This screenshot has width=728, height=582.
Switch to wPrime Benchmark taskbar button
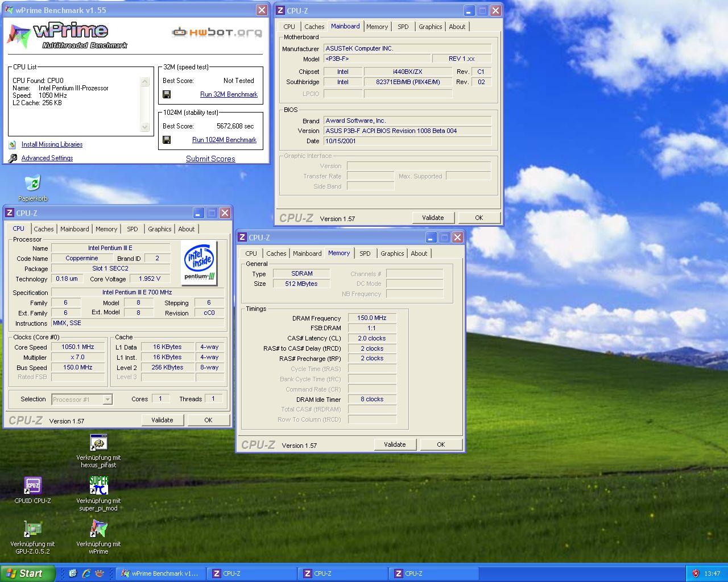pyautogui.click(x=161, y=573)
